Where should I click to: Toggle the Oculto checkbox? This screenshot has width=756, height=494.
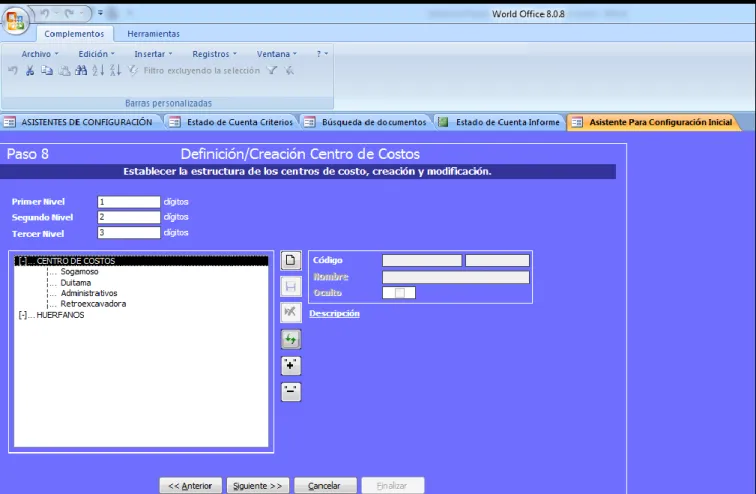tap(399, 293)
